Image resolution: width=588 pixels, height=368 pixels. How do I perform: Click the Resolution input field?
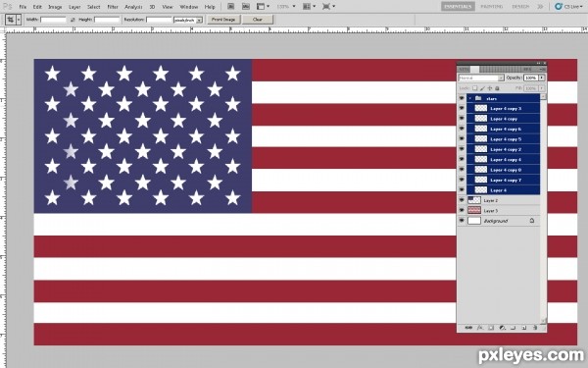tap(159, 20)
